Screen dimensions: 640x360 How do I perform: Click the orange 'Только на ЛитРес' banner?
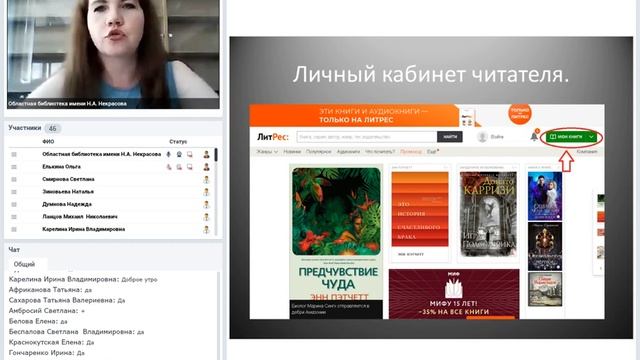354,116
